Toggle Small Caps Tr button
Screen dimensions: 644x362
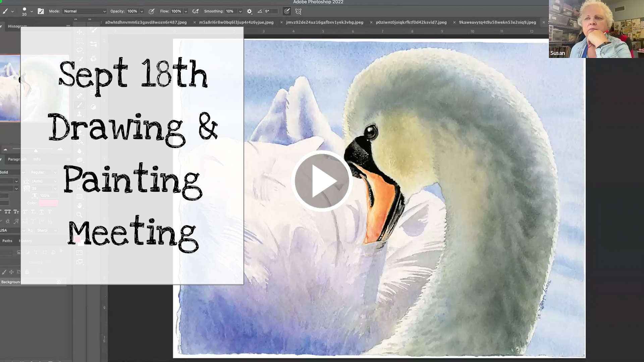coord(16,212)
